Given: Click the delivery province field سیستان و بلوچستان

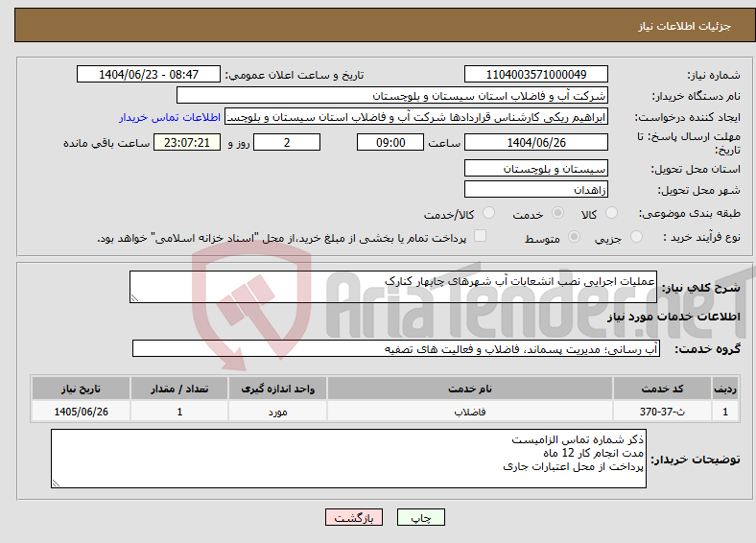Looking at the screenshot, I should tap(535, 168).
